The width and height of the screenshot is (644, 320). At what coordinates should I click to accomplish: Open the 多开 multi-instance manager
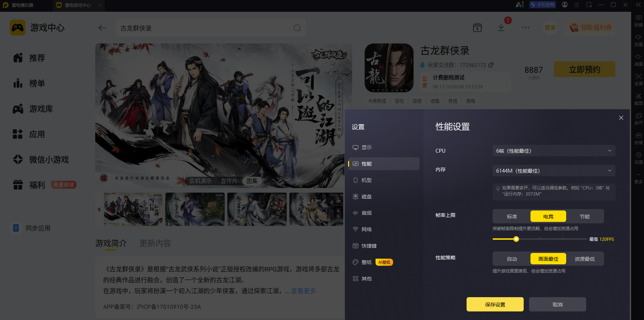(638, 119)
